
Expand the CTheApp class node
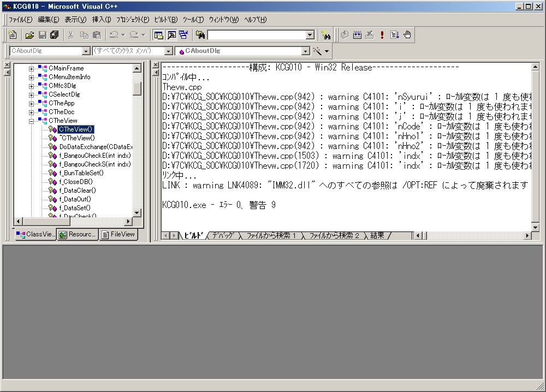(31, 103)
